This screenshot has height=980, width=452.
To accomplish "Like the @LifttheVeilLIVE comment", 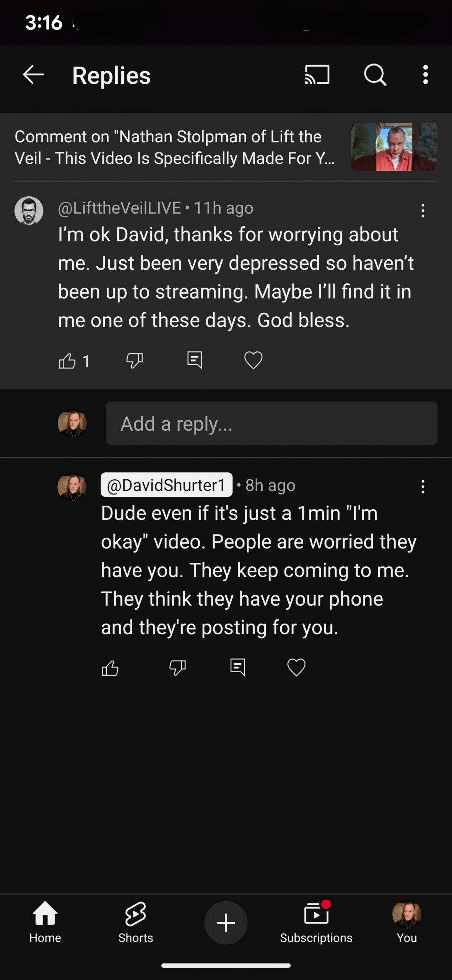I will pyautogui.click(x=67, y=361).
